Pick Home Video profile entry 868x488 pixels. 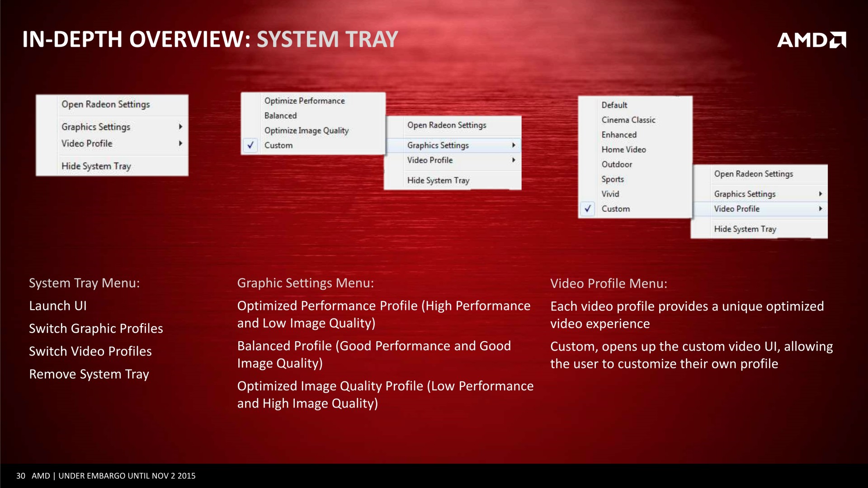point(623,150)
